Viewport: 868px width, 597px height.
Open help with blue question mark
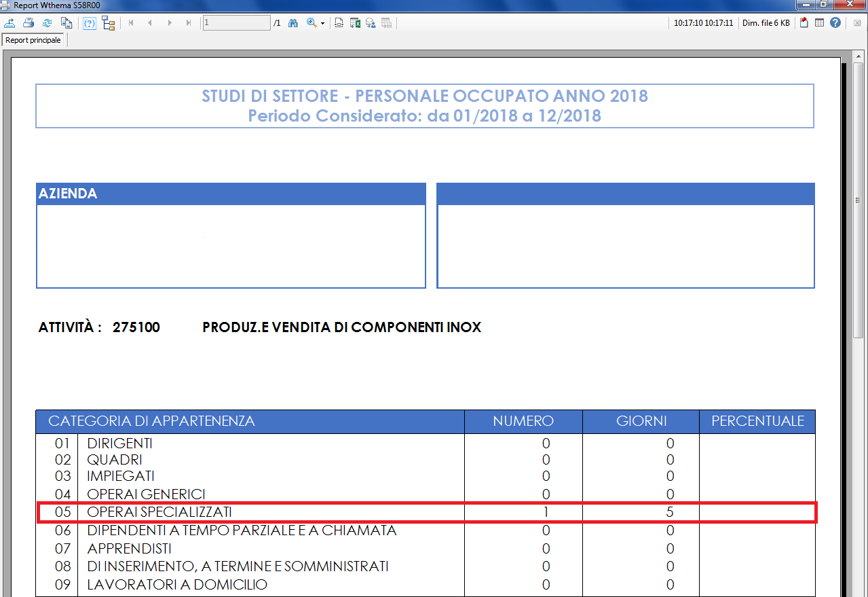(835, 23)
